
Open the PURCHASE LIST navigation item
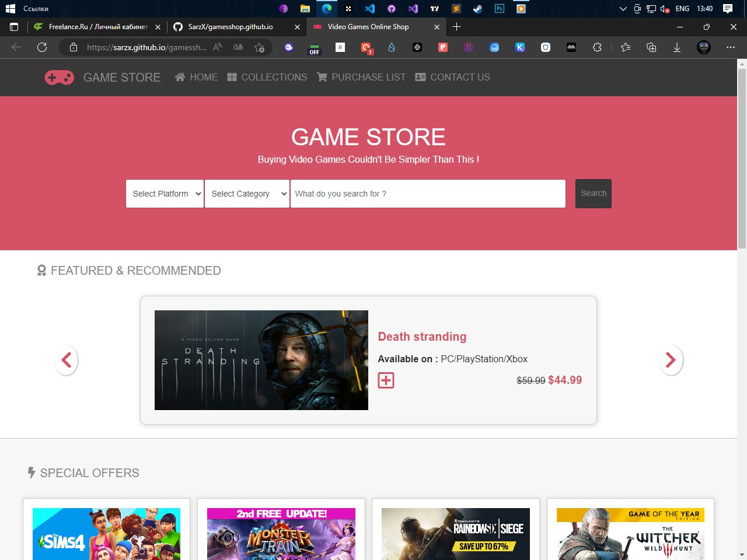(x=361, y=77)
